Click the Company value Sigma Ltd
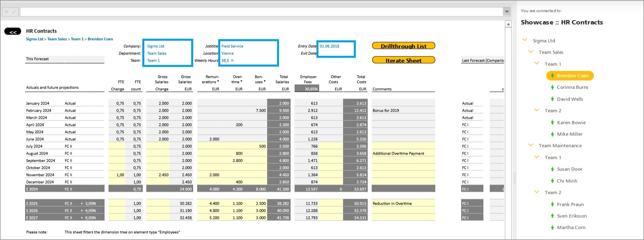Screen dimensions: 644x240 coord(155,46)
